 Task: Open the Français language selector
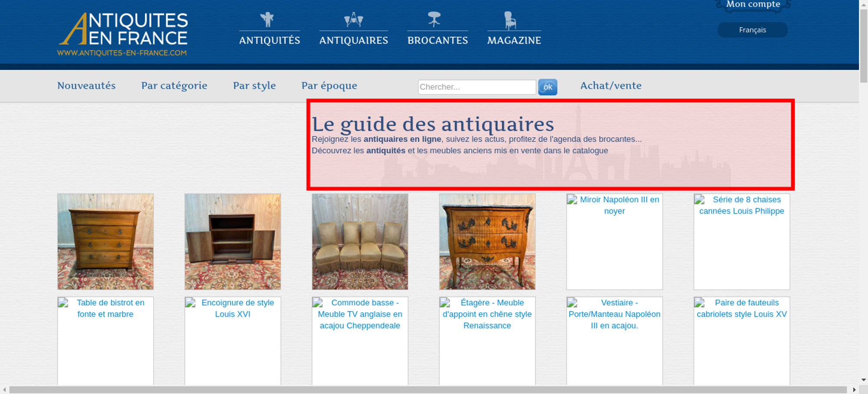click(752, 30)
